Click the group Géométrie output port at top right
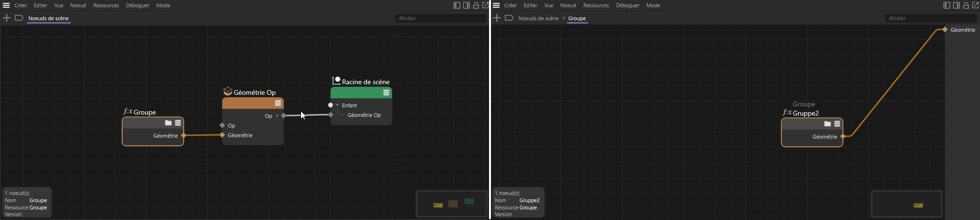This screenshot has width=980, height=220. click(x=945, y=30)
